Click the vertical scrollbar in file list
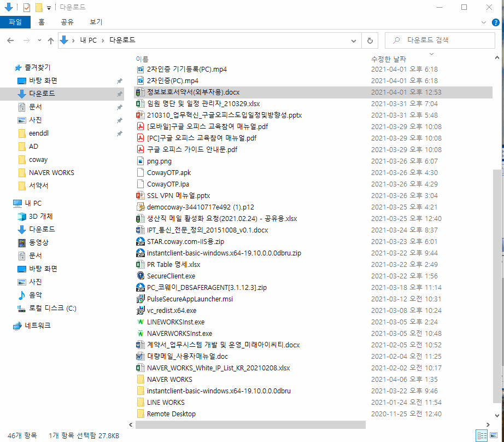 click(x=497, y=286)
